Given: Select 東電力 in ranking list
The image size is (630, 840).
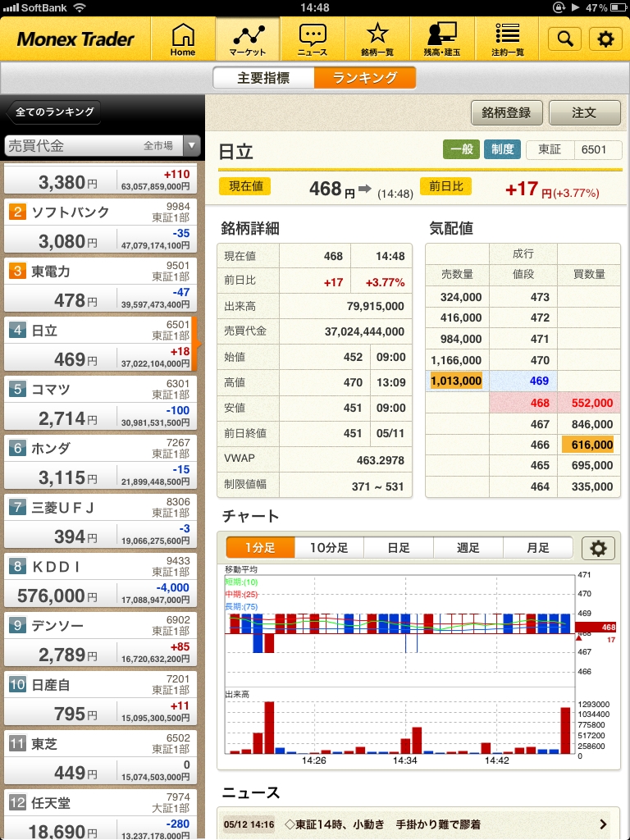Looking at the screenshot, I should 100,285.
